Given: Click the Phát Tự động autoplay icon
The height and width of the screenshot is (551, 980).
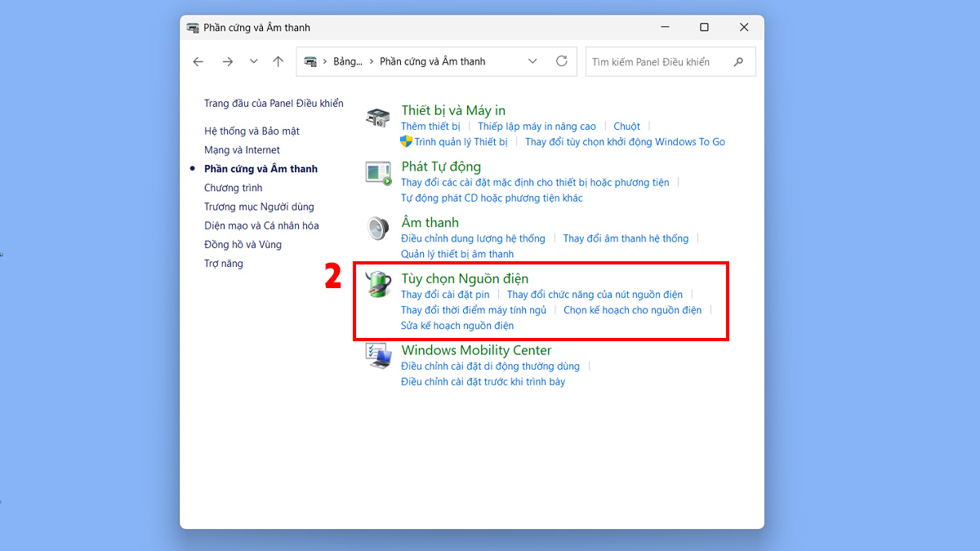Looking at the screenshot, I should click(378, 173).
